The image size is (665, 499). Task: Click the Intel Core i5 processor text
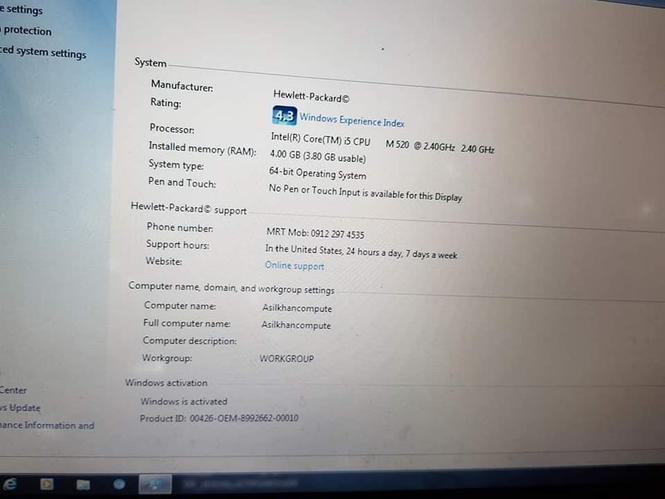pos(382,143)
